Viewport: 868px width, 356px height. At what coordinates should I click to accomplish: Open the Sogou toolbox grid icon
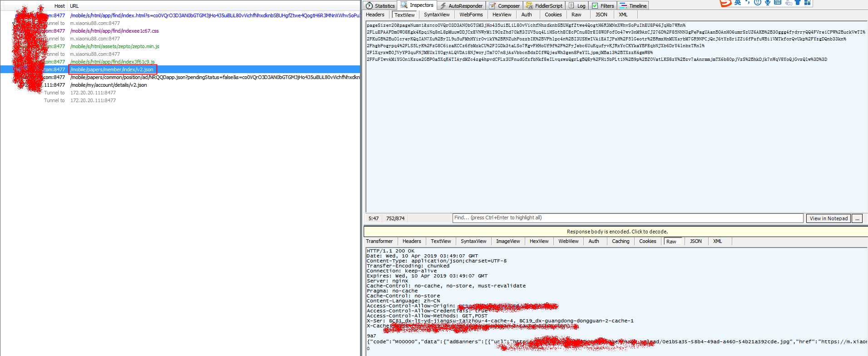807,2
